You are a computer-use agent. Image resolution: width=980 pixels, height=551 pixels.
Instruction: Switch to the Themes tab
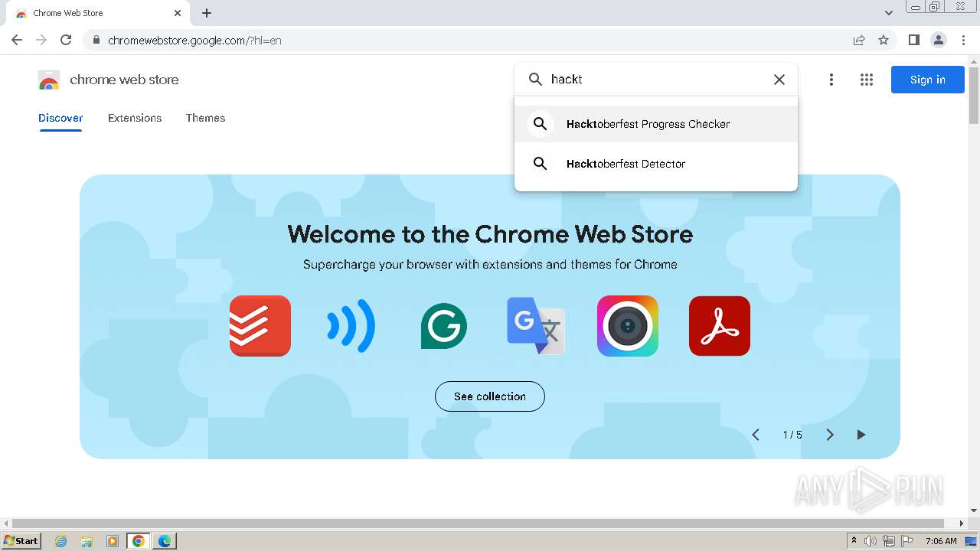205,118
